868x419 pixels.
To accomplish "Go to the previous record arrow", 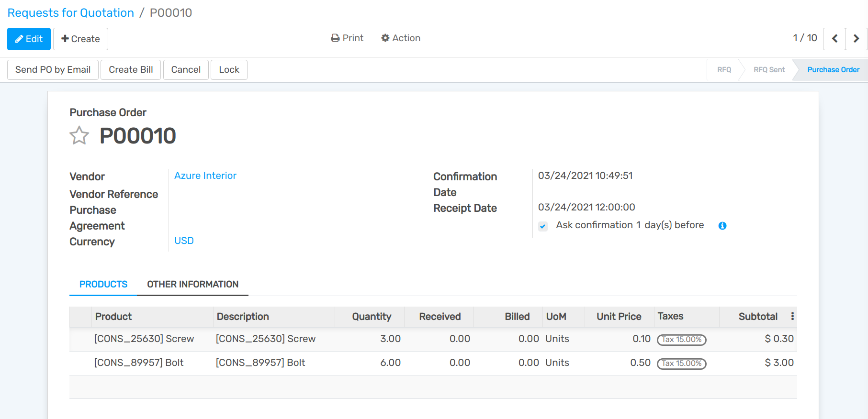I will tap(834, 39).
